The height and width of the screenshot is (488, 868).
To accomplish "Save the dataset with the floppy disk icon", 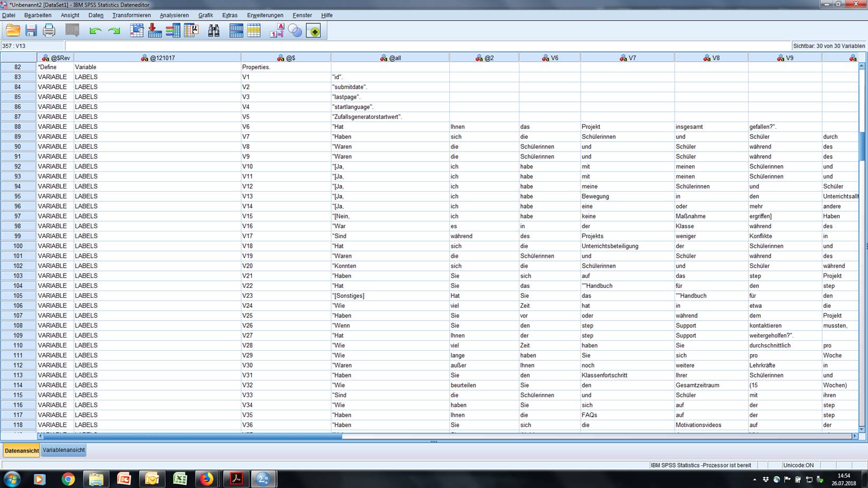I will point(31,31).
